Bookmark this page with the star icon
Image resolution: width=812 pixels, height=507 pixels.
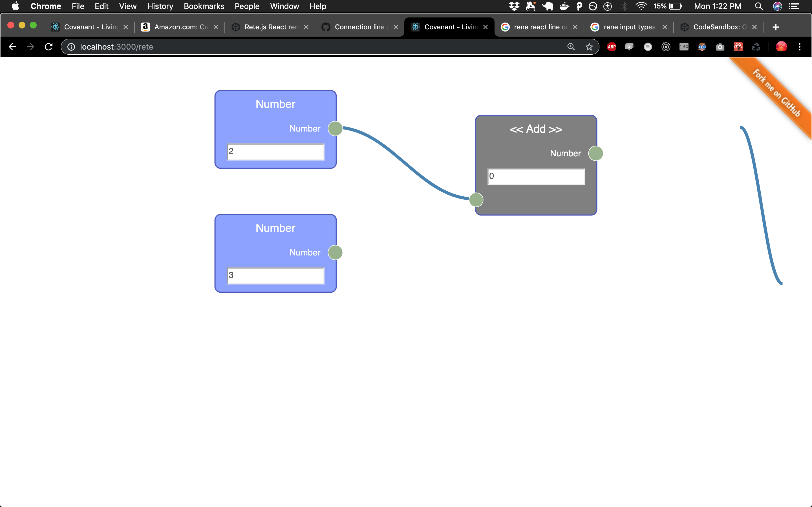coord(589,47)
